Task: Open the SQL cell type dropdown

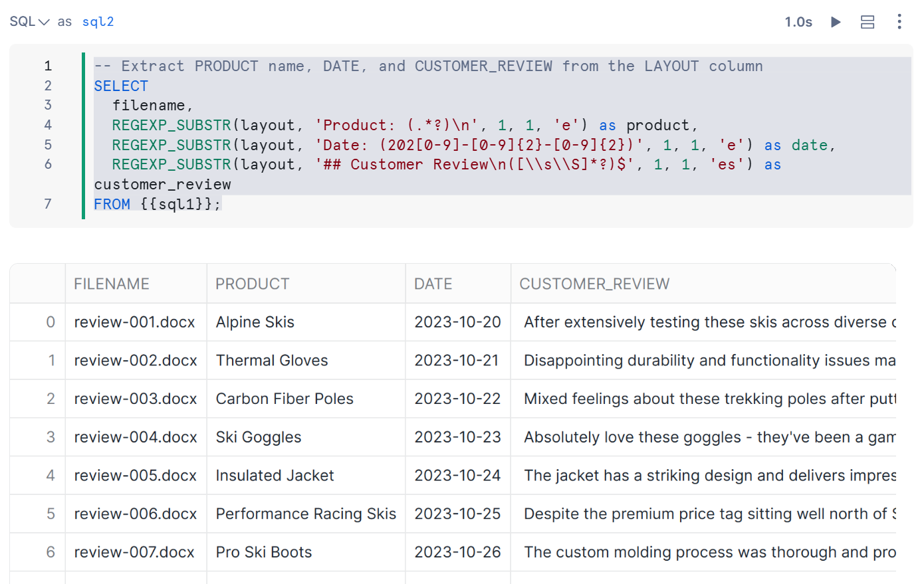Action: click(x=29, y=22)
